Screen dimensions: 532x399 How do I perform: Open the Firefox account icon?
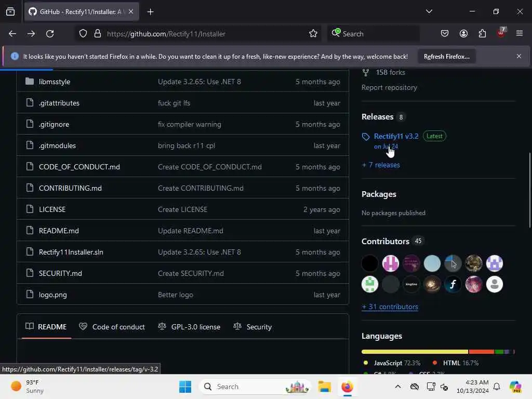coord(463,34)
